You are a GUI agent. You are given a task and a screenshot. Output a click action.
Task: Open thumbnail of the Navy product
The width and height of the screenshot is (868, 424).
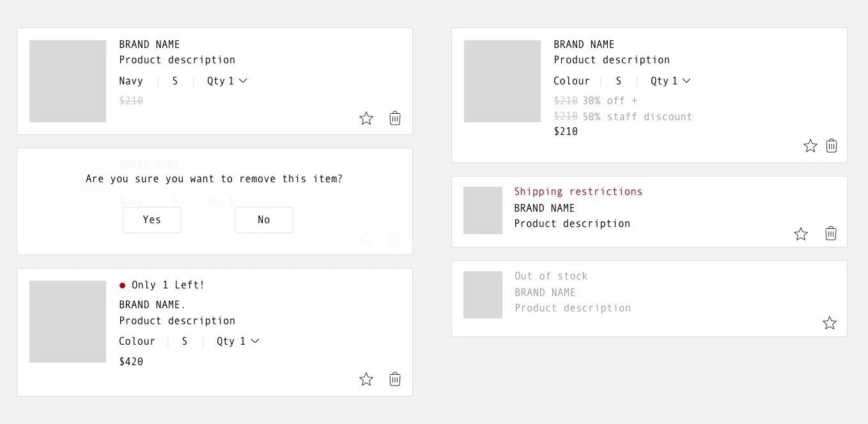tap(68, 81)
